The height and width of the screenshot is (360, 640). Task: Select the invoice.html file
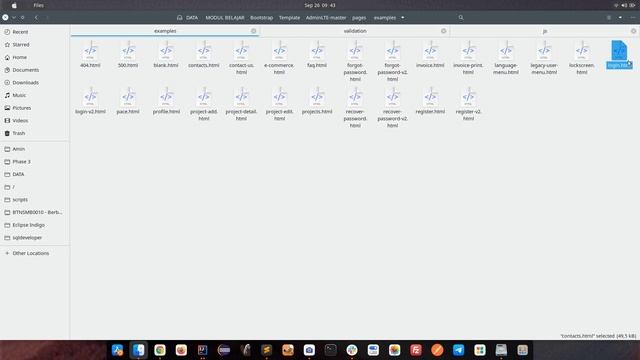430,55
